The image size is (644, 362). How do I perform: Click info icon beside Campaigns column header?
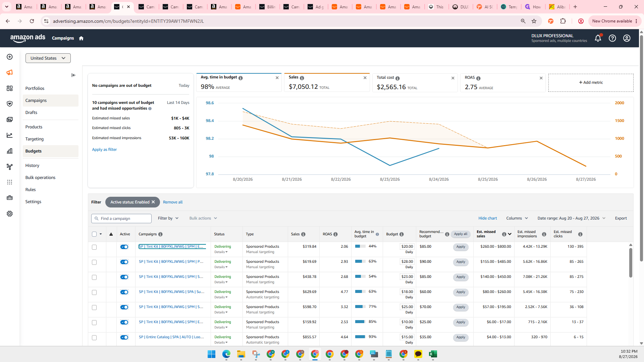point(160,234)
